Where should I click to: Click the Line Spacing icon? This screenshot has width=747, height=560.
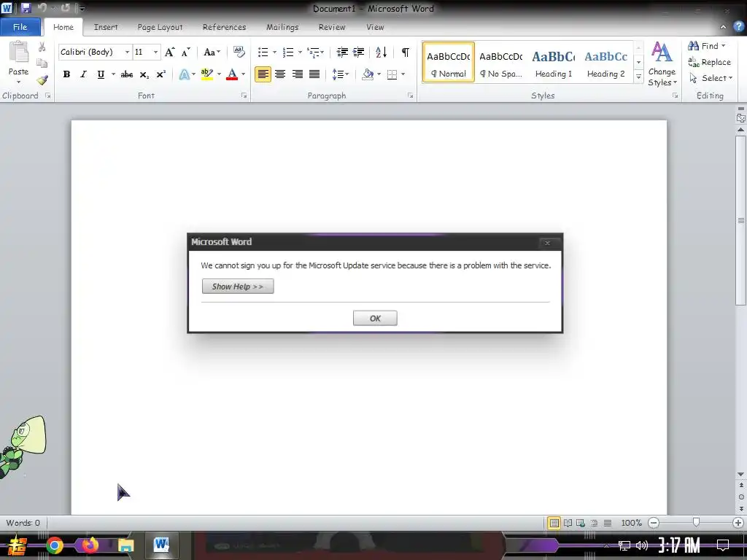(x=338, y=74)
